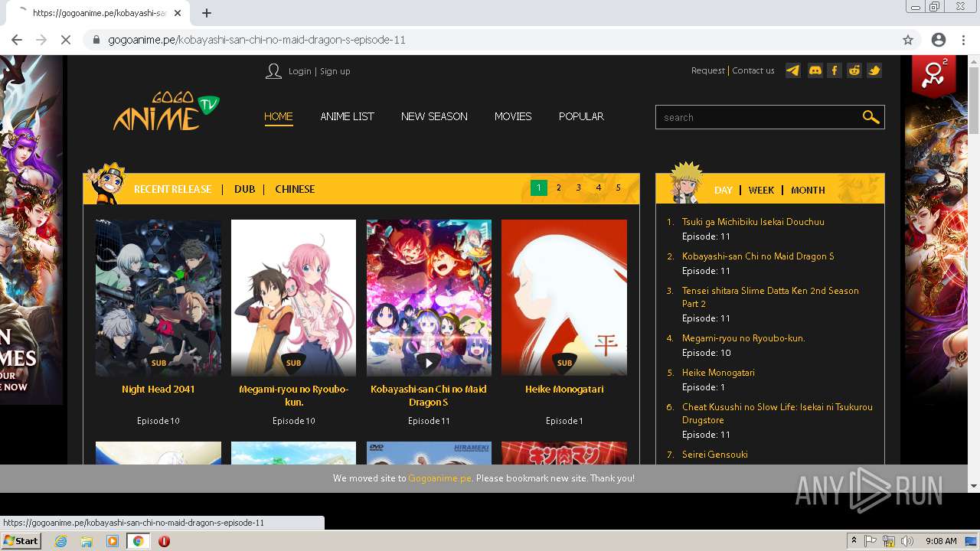Click the left side game advertisement banner
Image resolution: width=980 pixels, height=551 pixels.
(31, 230)
